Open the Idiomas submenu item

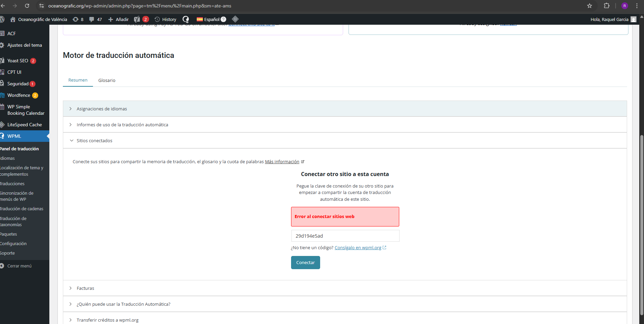[x=7, y=158]
